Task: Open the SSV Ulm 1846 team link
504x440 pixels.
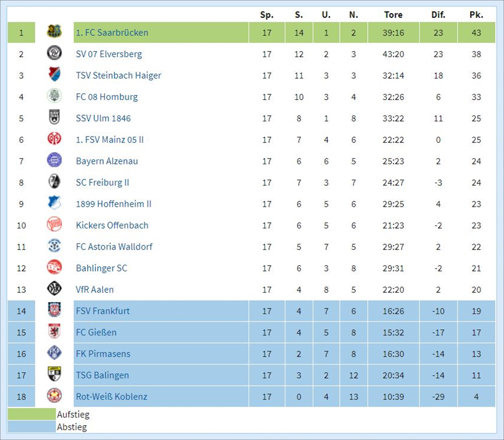Action: click(103, 118)
